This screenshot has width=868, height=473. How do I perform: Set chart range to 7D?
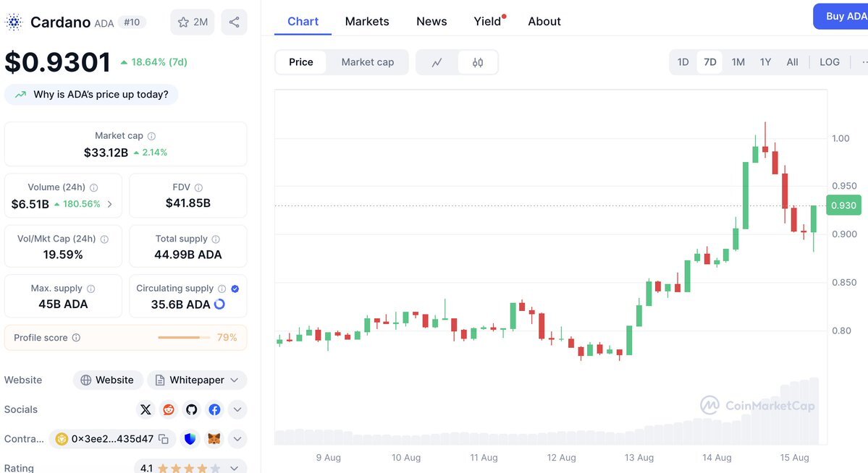[x=709, y=62]
